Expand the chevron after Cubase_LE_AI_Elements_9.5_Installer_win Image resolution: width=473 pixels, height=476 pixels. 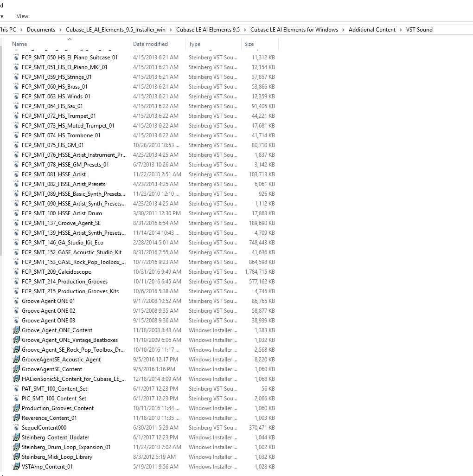[171, 30]
